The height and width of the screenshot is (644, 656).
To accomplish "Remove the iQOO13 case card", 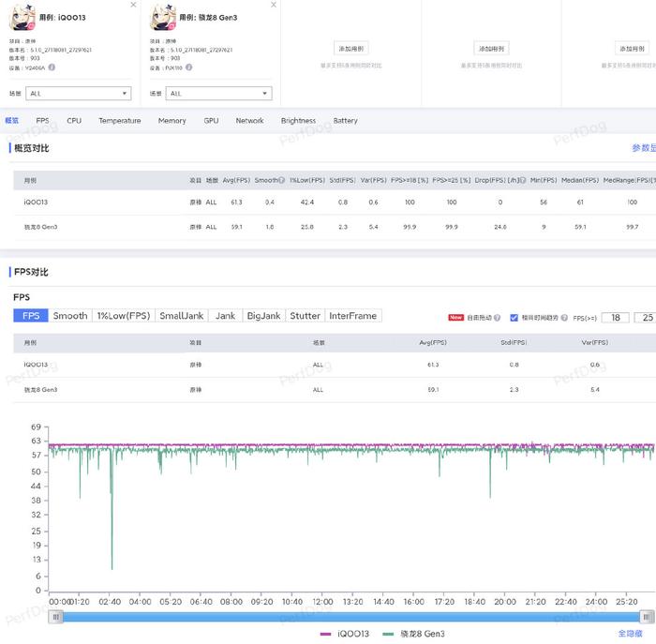I will click(133, 5).
